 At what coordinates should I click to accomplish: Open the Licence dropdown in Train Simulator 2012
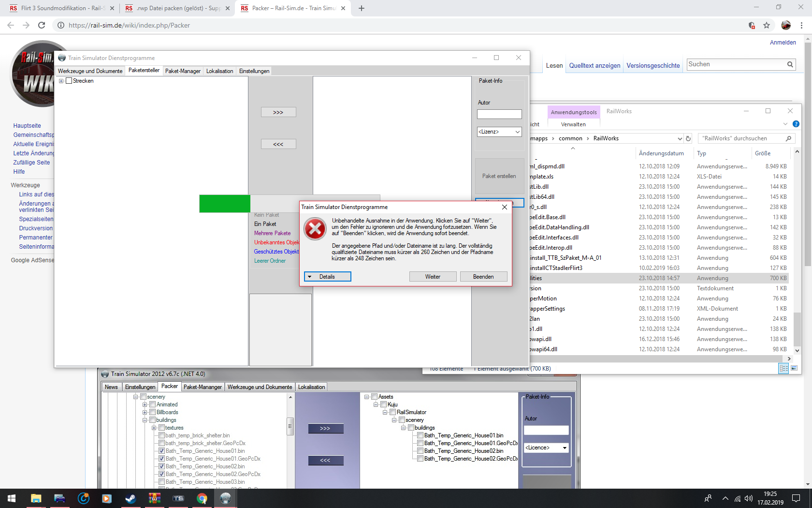coord(546,448)
